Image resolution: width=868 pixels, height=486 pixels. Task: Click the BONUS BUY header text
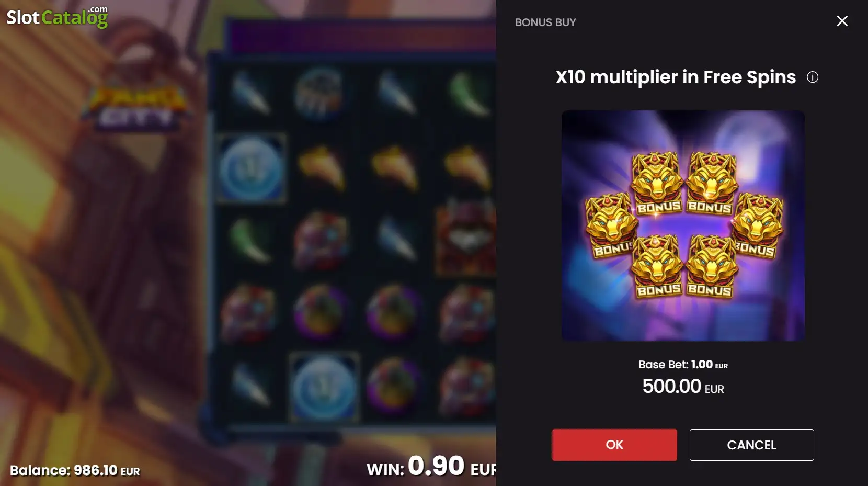pyautogui.click(x=545, y=22)
